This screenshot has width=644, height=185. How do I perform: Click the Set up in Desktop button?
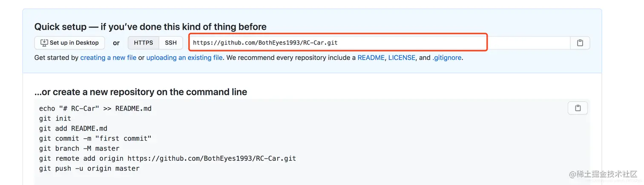69,43
